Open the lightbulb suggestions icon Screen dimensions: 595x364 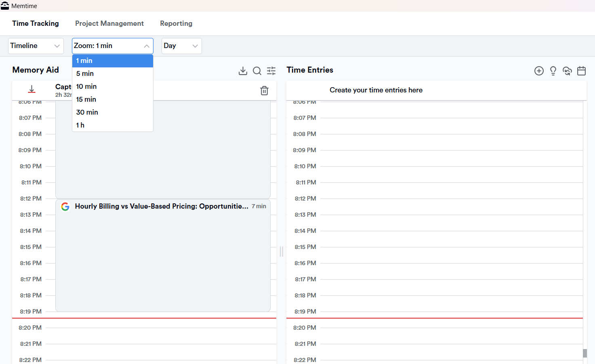pos(553,71)
